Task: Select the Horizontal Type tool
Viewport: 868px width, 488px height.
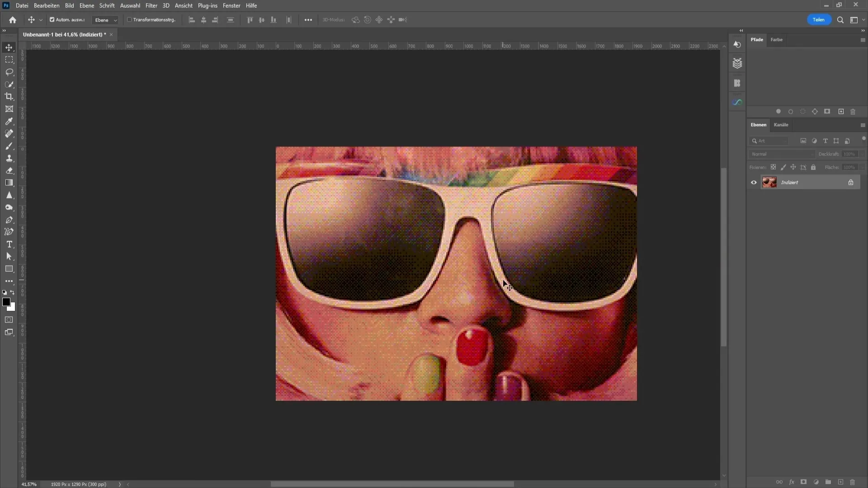Action: [9, 244]
